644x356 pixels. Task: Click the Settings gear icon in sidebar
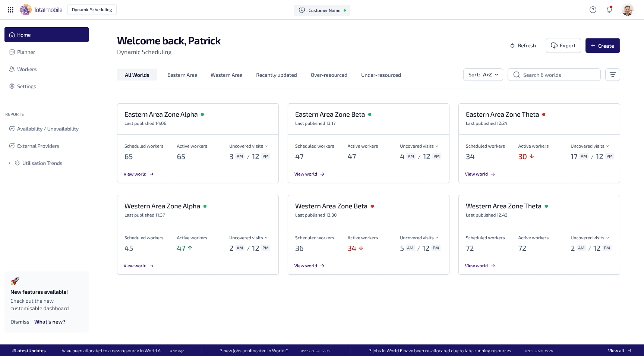click(12, 86)
